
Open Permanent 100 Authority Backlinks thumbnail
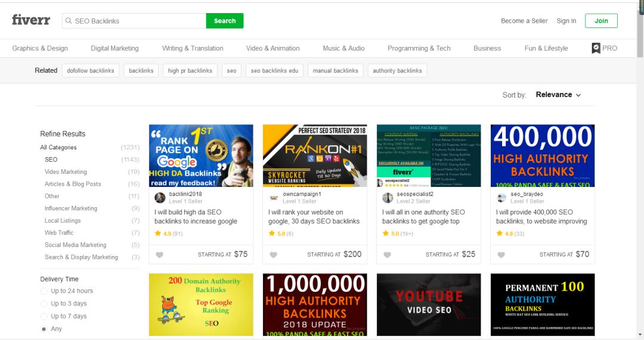click(x=543, y=305)
